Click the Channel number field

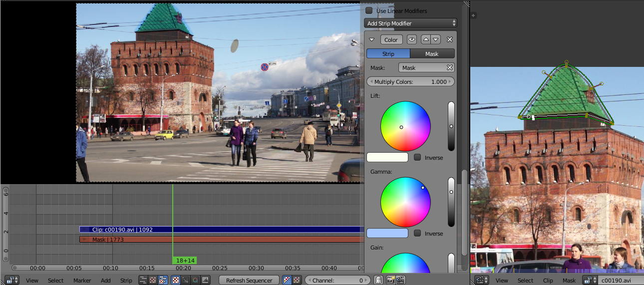click(337, 280)
